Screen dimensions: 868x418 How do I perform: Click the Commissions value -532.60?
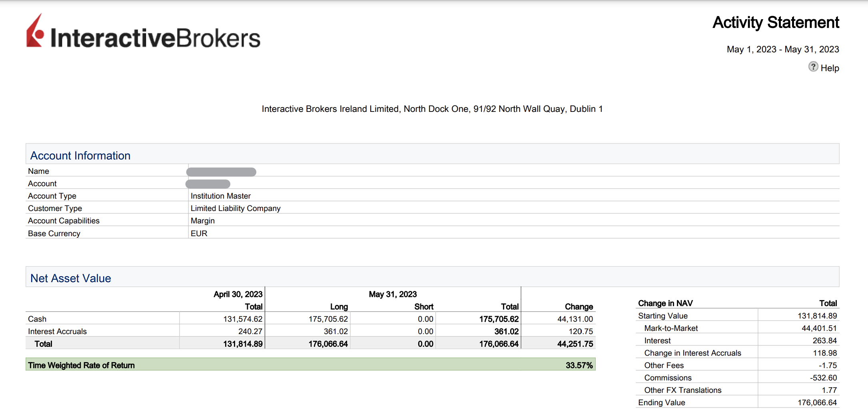pos(823,378)
